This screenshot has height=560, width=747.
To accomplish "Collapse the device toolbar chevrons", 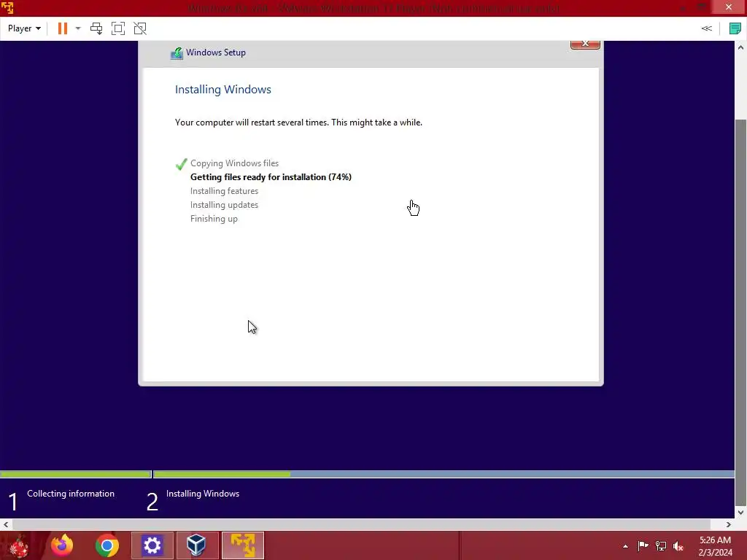I will point(706,28).
